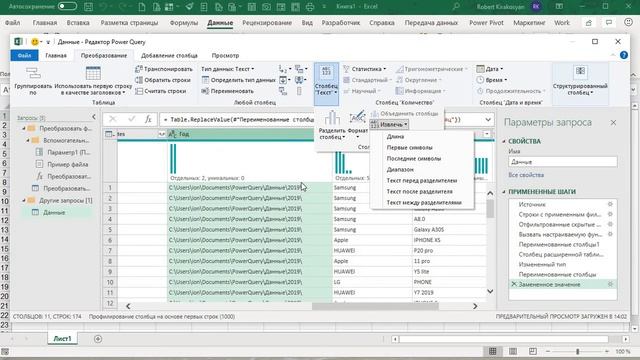Open the Дата dropdown
640x360 pixels.
[490, 69]
